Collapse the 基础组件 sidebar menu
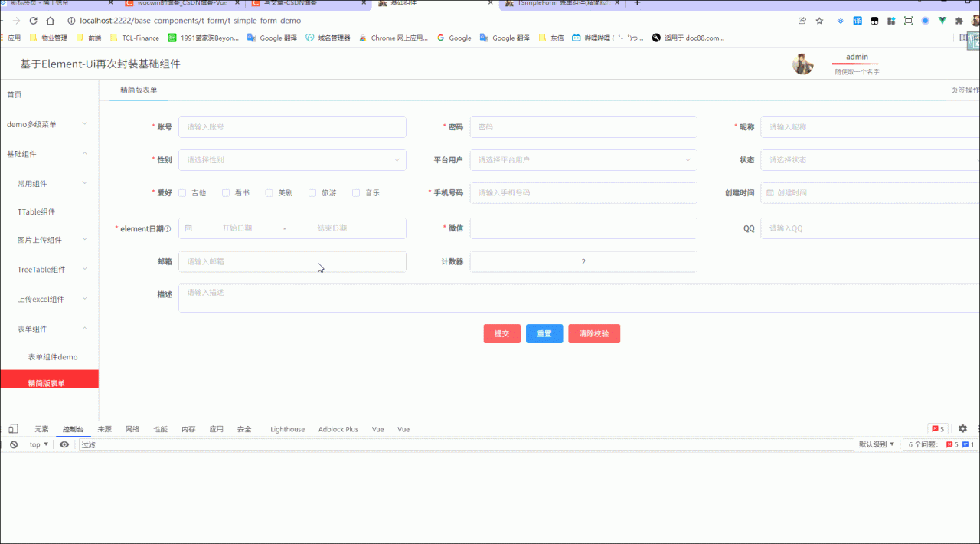This screenshot has width=980, height=544. click(x=49, y=154)
